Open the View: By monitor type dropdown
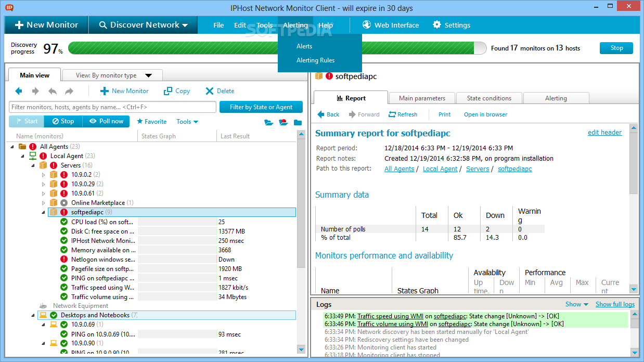This screenshot has height=362, width=644. tap(113, 75)
